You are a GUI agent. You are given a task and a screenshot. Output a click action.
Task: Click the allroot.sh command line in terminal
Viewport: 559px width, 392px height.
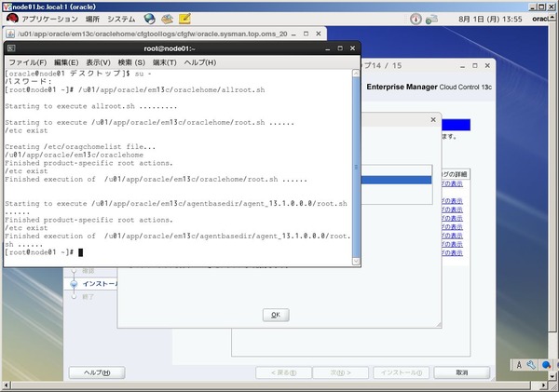tap(135, 89)
